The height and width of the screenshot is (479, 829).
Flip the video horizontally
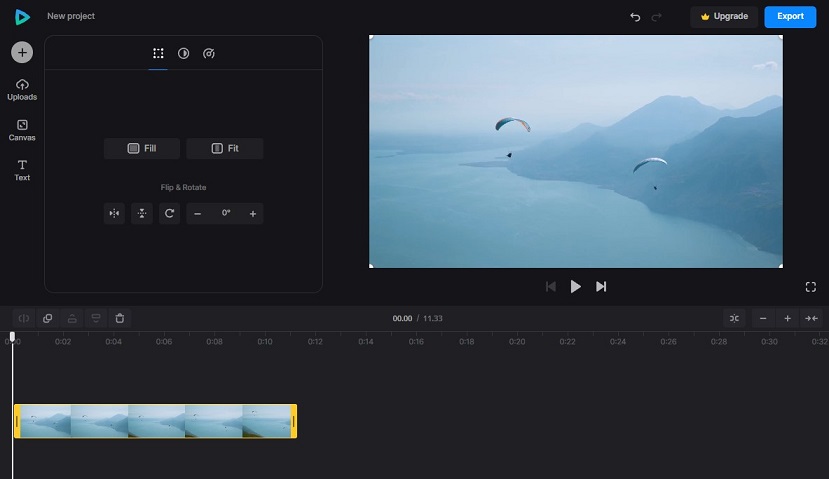tap(114, 213)
